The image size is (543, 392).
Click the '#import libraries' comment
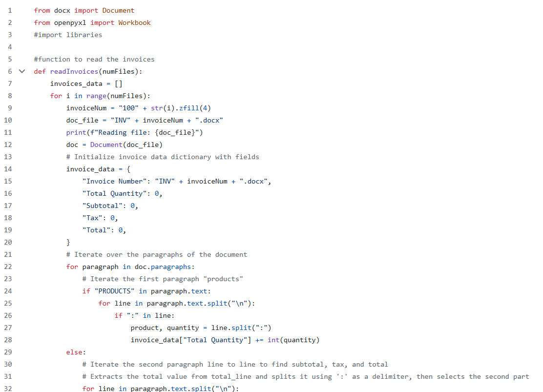[68, 35]
